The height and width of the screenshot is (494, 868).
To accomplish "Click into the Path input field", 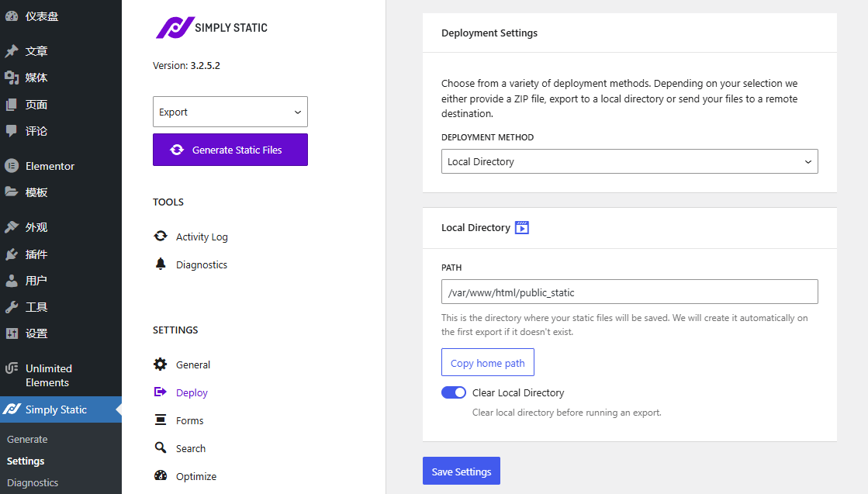I will coord(629,292).
